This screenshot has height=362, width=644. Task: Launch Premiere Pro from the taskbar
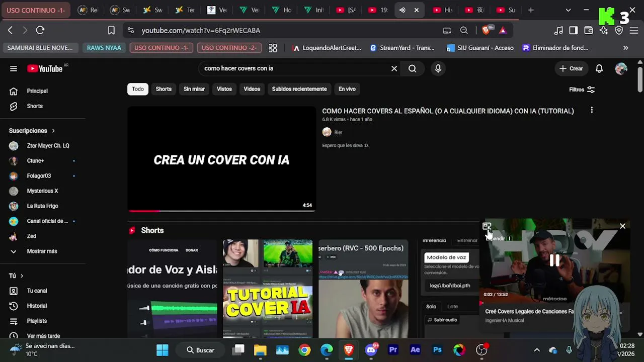point(393,350)
